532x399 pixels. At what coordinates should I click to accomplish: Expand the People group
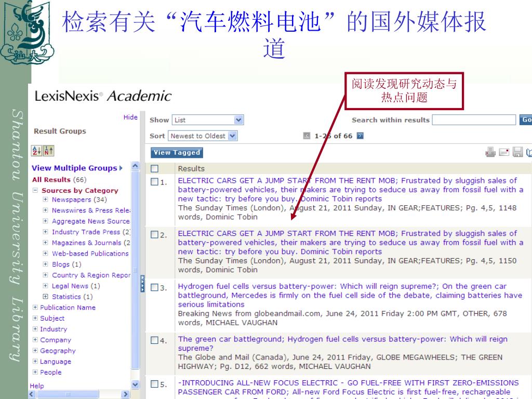coord(35,372)
